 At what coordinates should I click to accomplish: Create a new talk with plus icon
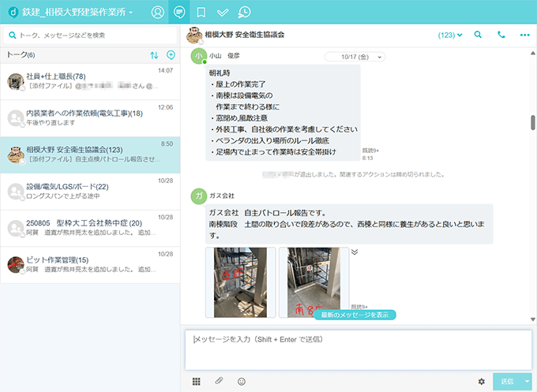[x=171, y=54]
